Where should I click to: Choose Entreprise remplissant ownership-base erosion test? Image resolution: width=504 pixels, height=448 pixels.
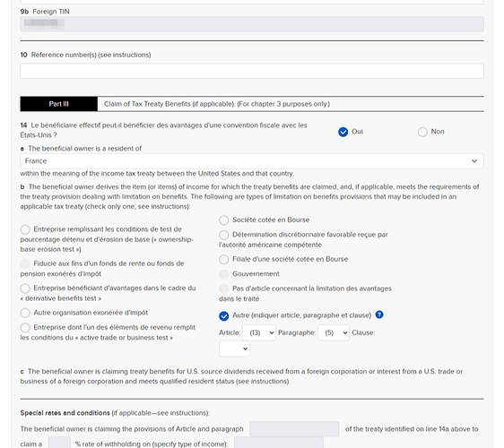tap(25, 229)
